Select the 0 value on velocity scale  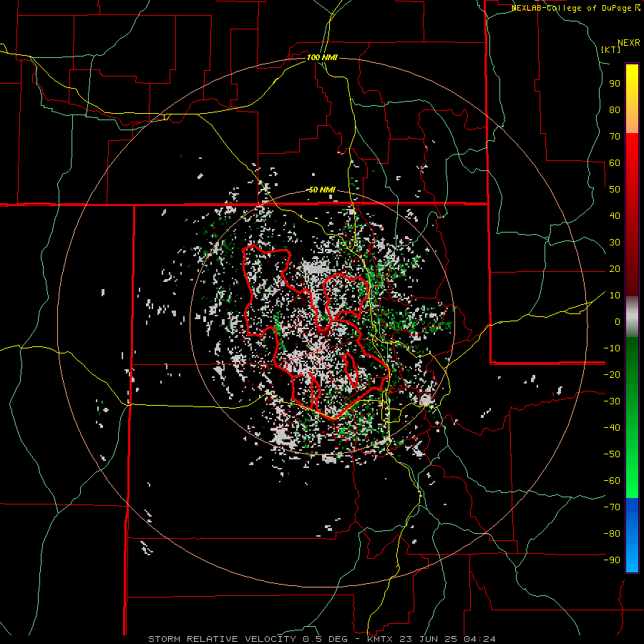click(618, 322)
